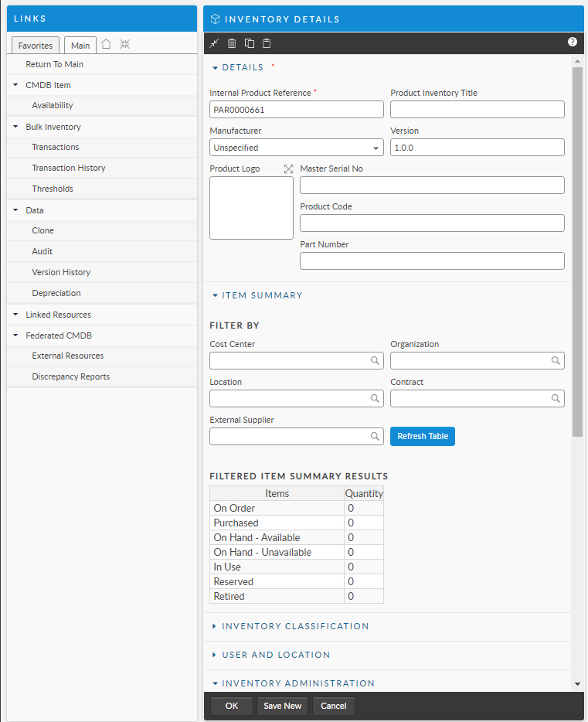Expand the User and Location section
The image size is (588, 722).
[x=276, y=655]
